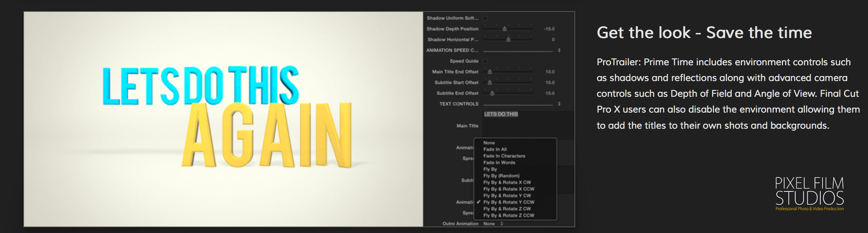The image size is (868, 233).
Task: Expand the Text Controls section arrows
Action: 559,104
